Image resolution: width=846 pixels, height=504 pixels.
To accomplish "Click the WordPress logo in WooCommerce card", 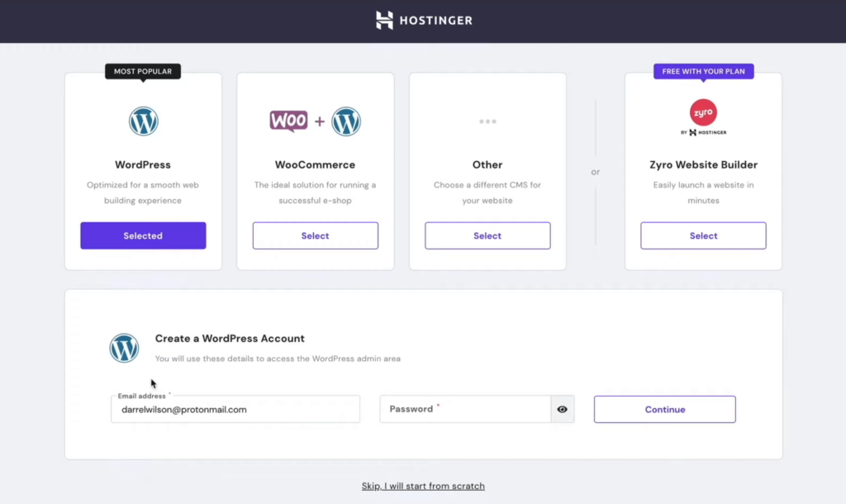I will (x=346, y=121).
